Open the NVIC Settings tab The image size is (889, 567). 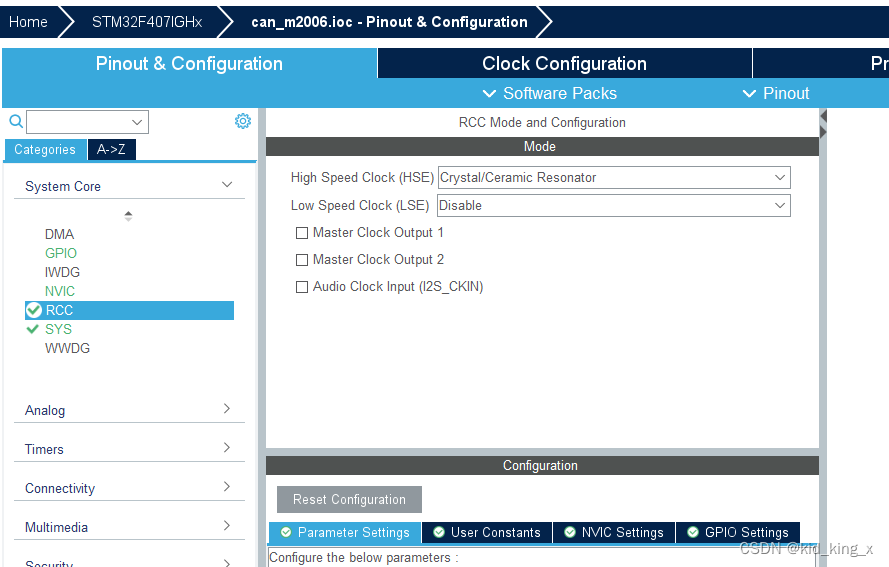pyautogui.click(x=614, y=532)
